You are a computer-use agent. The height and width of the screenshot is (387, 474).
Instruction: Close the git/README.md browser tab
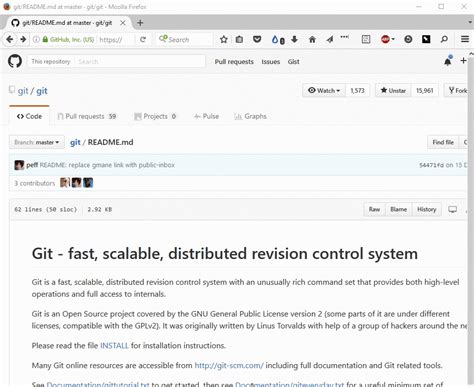[x=123, y=23]
